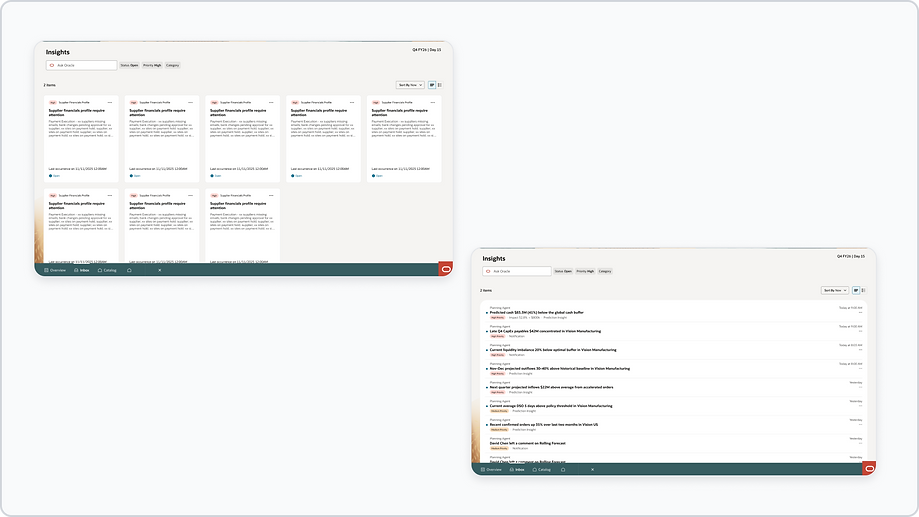919x517 pixels.
Task: Click Medium Priority tag under 'Current average DSO' row
Action: [499, 411]
